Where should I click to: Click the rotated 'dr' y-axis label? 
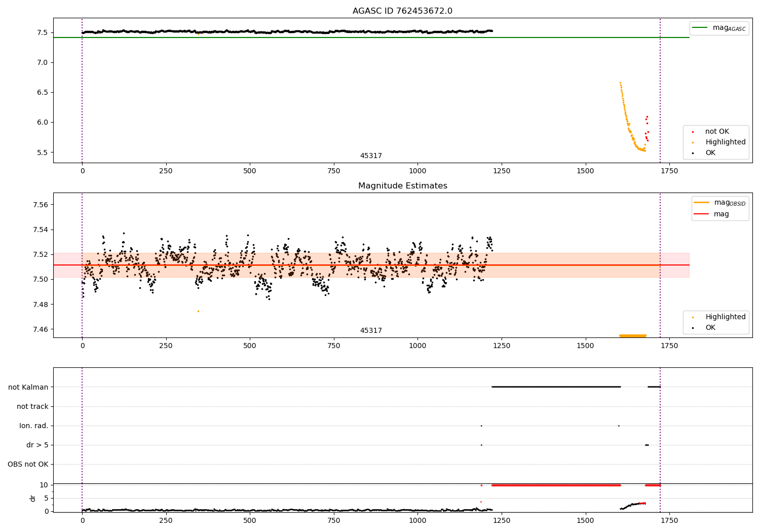click(x=33, y=498)
